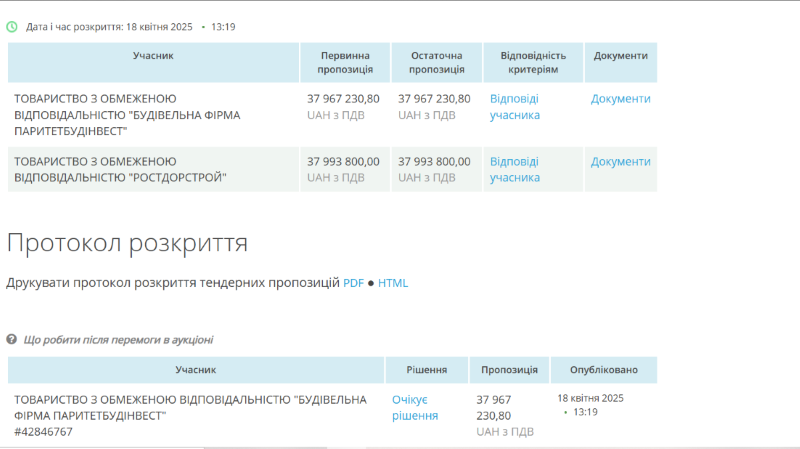Click the green dot beside published time 13:19

point(565,412)
